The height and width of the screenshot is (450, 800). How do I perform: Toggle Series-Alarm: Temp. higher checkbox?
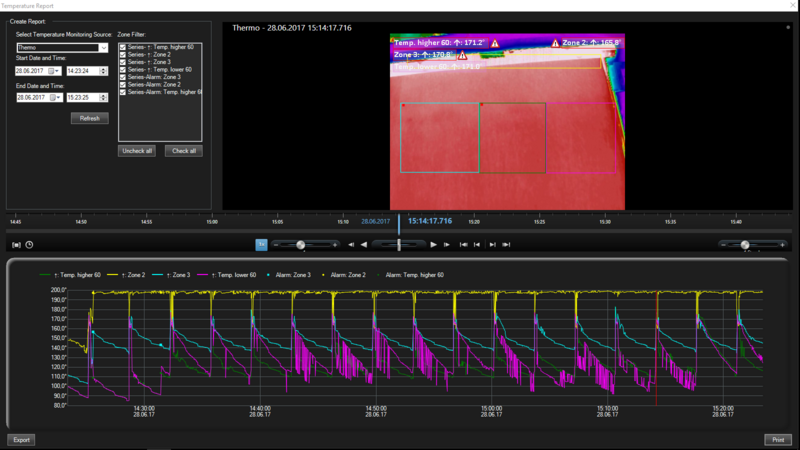tap(122, 92)
